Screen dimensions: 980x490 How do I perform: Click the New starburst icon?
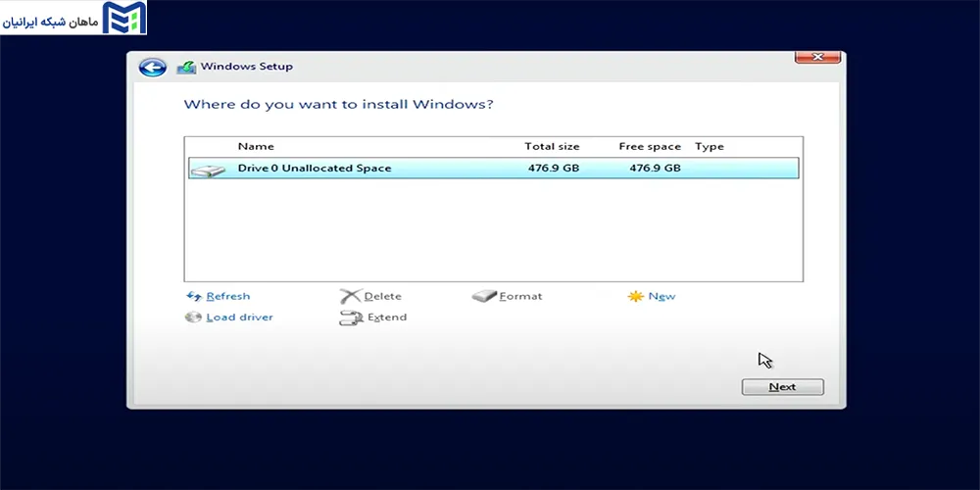pyautogui.click(x=636, y=296)
